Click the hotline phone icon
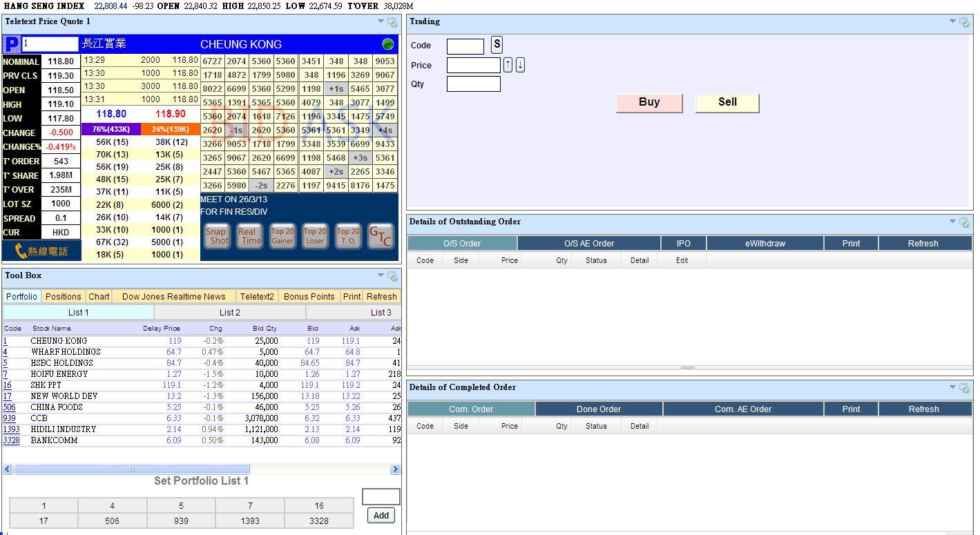980x535 pixels. 41,251
